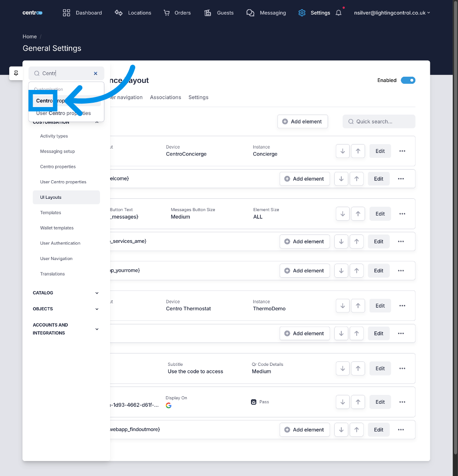This screenshot has width=458, height=476.
Task: Expand Accounts and Integrations section
Action: coord(66,329)
